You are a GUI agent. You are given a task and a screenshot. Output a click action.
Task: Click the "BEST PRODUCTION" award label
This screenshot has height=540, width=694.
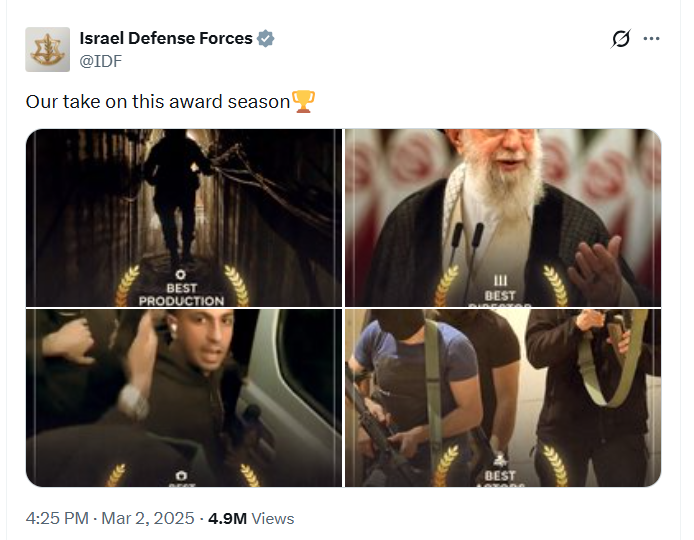click(182, 294)
